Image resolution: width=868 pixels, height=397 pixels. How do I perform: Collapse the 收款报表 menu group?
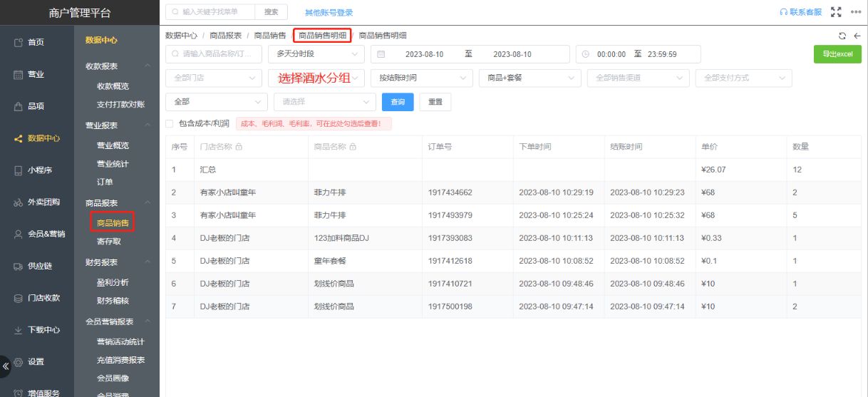(148, 66)
